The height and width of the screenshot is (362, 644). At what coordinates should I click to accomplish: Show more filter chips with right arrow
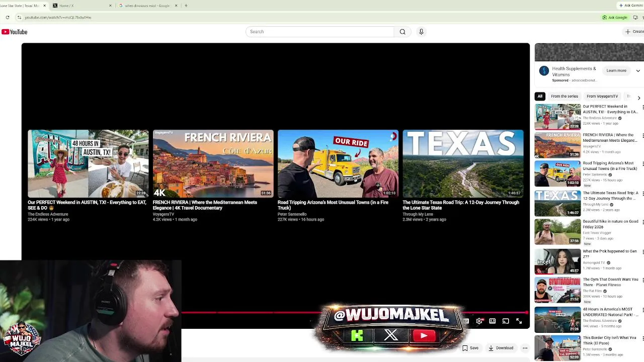click(x=639, y=97)
